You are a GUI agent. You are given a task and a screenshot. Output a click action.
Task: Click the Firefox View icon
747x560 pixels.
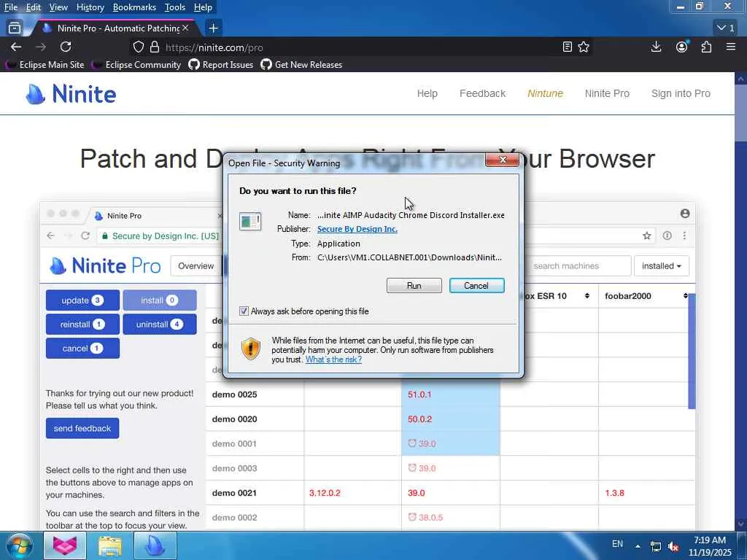tap(15, 28)
